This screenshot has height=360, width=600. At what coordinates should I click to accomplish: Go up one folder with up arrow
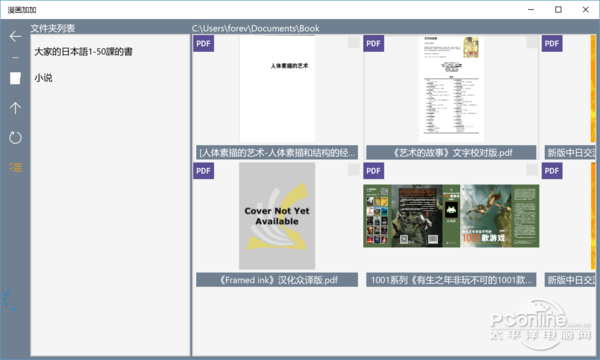click(15, 108)
